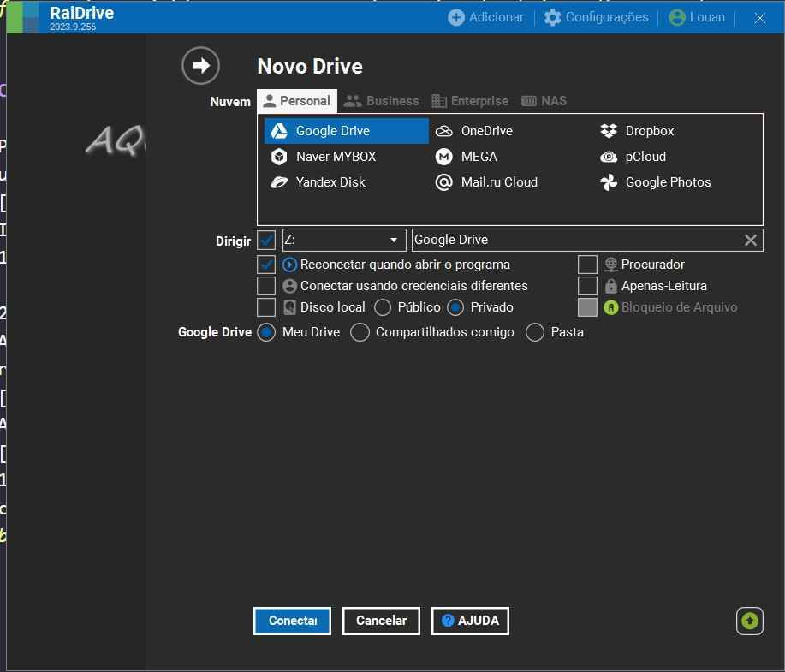Choose Google Photos service

[x=667, y=182]
